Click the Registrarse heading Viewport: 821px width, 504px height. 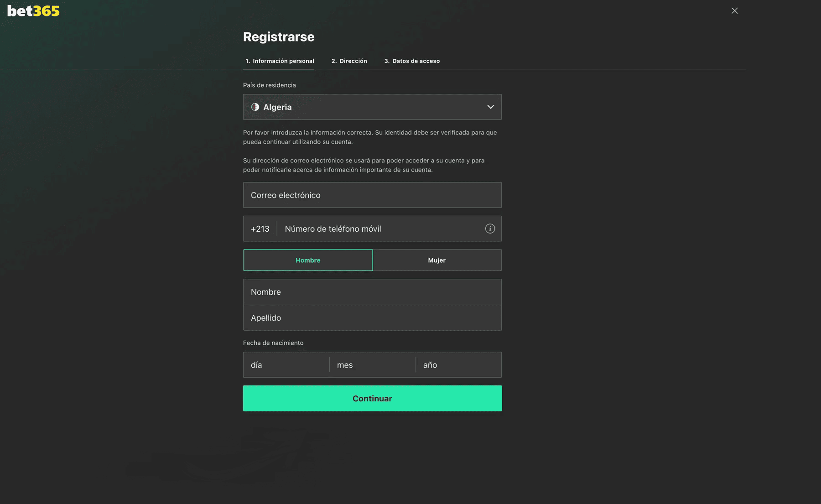279,36
